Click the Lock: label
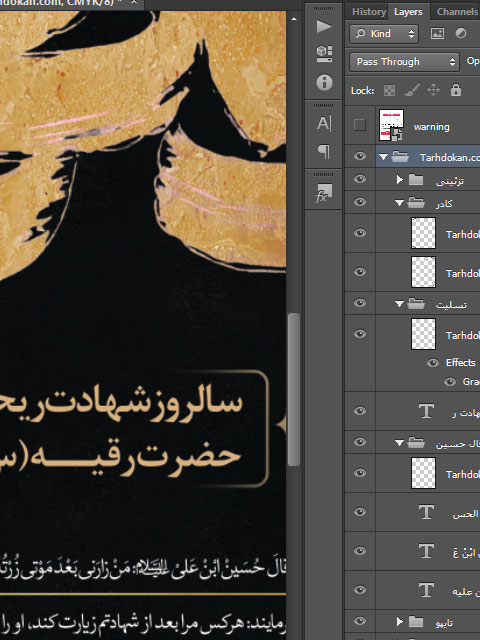This screenshot has width=480, height=640. (x=362, y=91)
